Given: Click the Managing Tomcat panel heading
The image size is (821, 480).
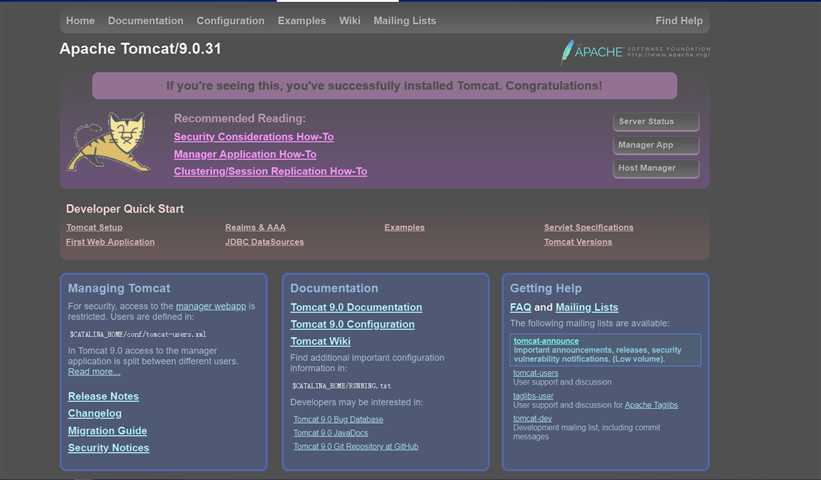Looking at the screenshot, I should (119, 288).
